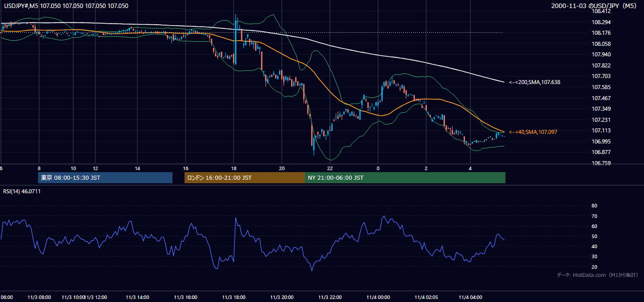Click price axis value 107.703
The image size is (644, 302).
click(601, 77)
